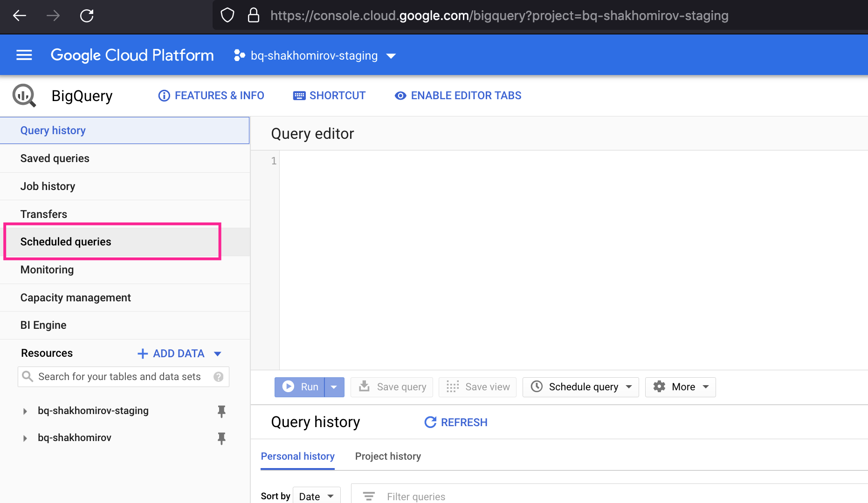Viewport: 868px width, 503px height.
Task: Click the help icon beside the table search field
Action: 218,377
